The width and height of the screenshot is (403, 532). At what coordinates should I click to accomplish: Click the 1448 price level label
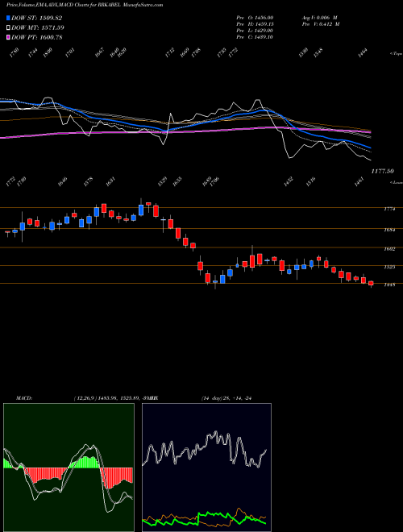389,285
